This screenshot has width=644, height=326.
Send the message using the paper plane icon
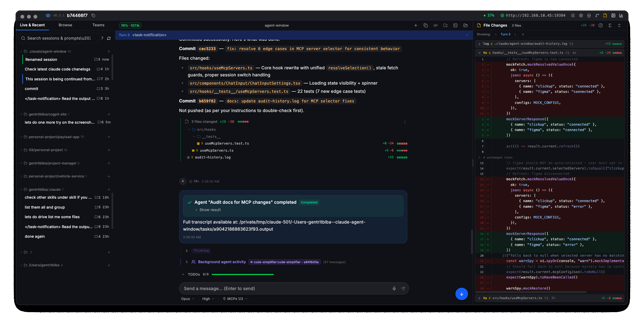coord(403,288)
